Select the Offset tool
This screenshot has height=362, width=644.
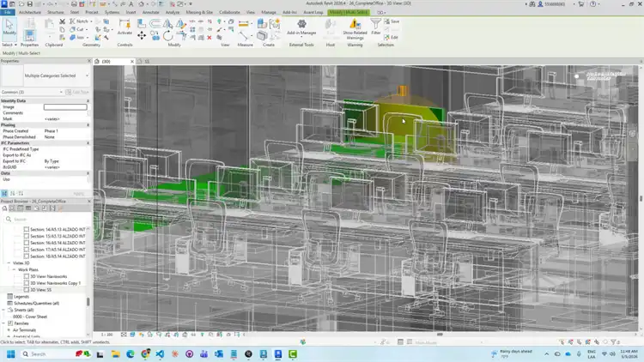[x=155, y=23]
